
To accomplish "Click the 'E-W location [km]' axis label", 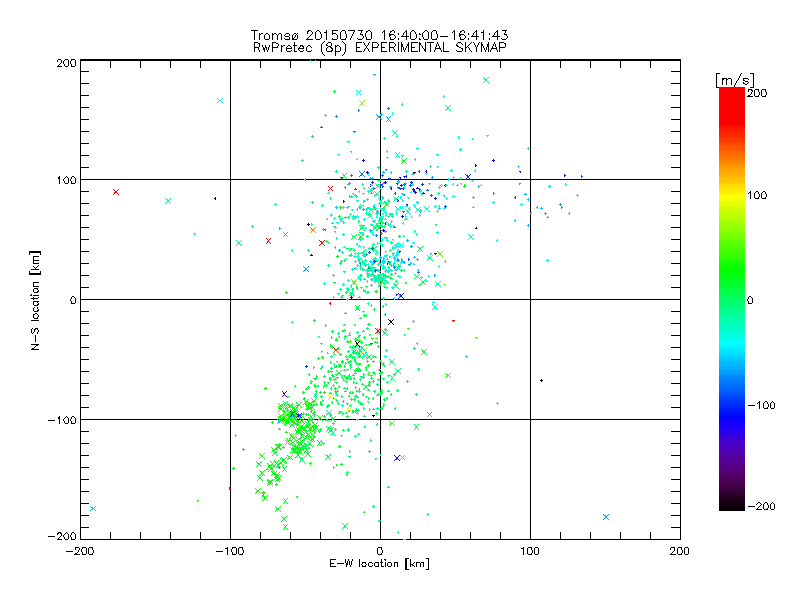I will click(380, 564).
